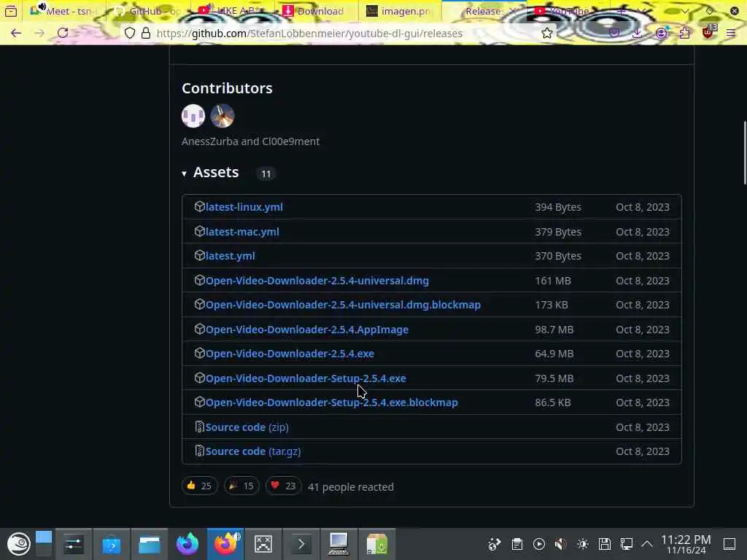Image resolution: width=747 pixels, height=560 pixels.
Task: Download Open-Video-Downloader-Setup-2.5.4.exe
Action: coord(306,378)
